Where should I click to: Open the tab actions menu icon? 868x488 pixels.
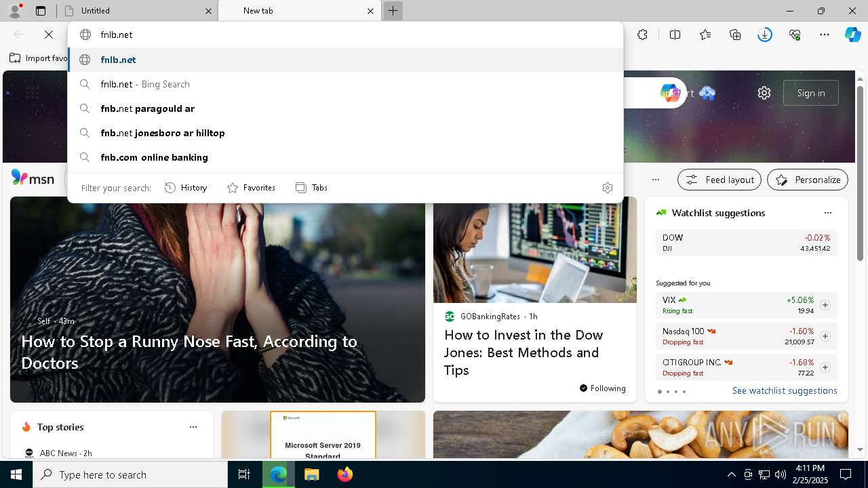click(41, 11)
